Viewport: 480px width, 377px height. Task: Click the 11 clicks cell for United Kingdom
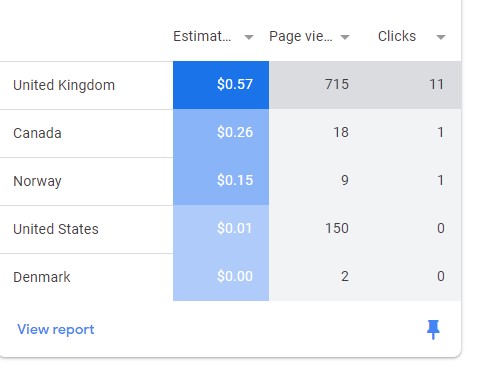click(413, 85)
